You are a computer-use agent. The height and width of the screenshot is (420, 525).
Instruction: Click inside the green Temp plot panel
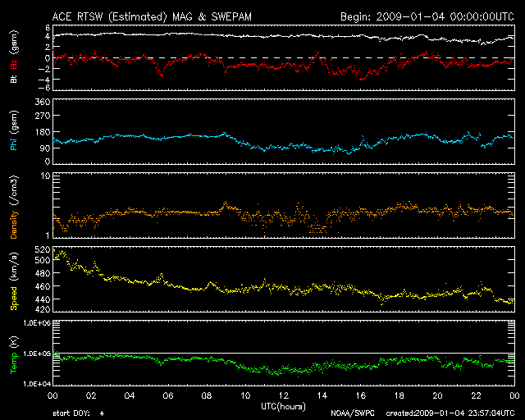(x=284, y=353)
